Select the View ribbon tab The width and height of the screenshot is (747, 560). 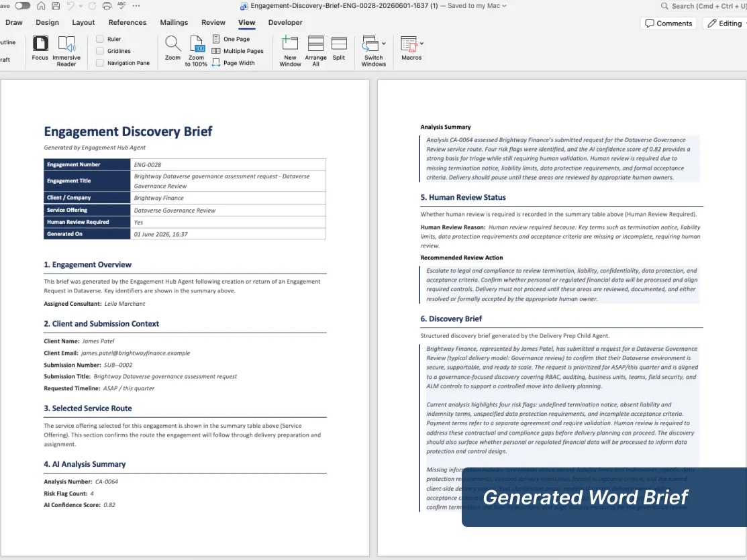(x=247, y=22)
